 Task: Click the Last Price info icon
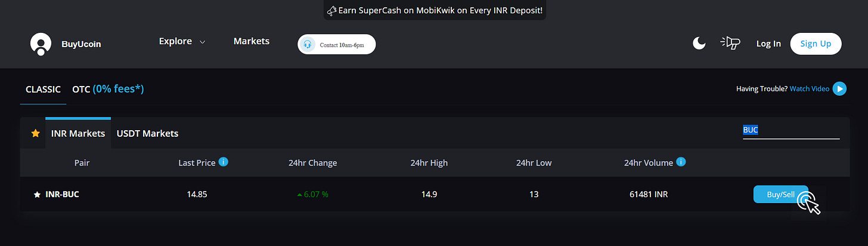coord(224,162)
